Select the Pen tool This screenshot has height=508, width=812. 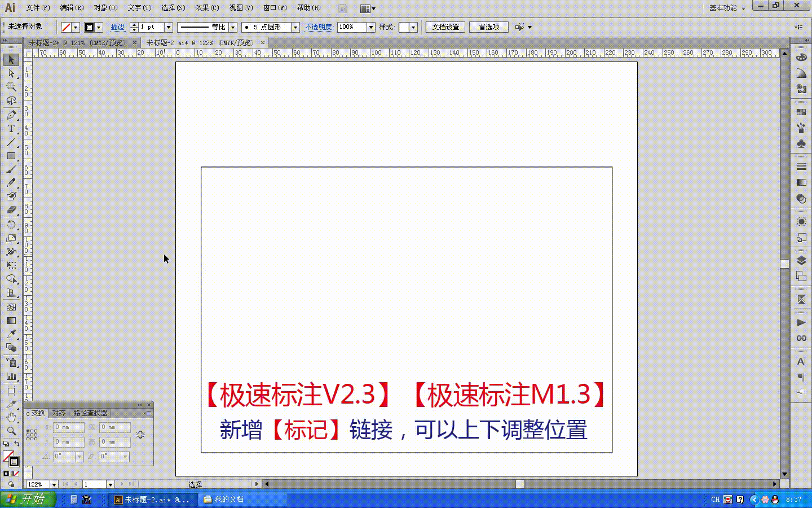pos(11,115)
